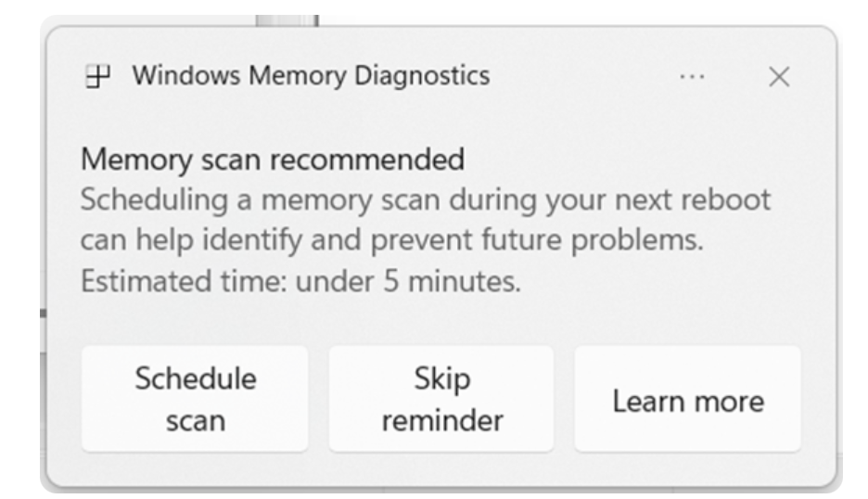Close the Memory Diagnostics toast notification
868x499 pixels.
[779, 77]
